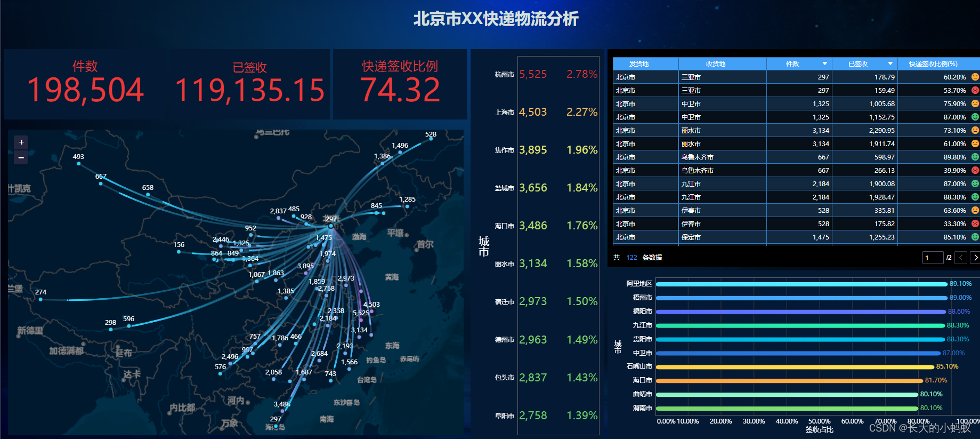This screenshot has height=439, width=980.
Task: Click the smiley icon on 89.80% row
Action: pyautogui.click(x=975, y=157)
